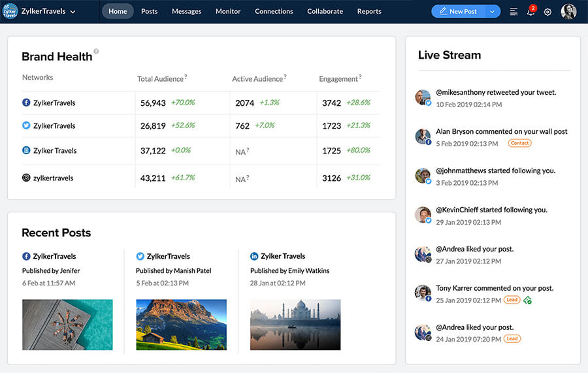Switch to the Reports tab
This screenshot has height=373, width=588.
369,12
